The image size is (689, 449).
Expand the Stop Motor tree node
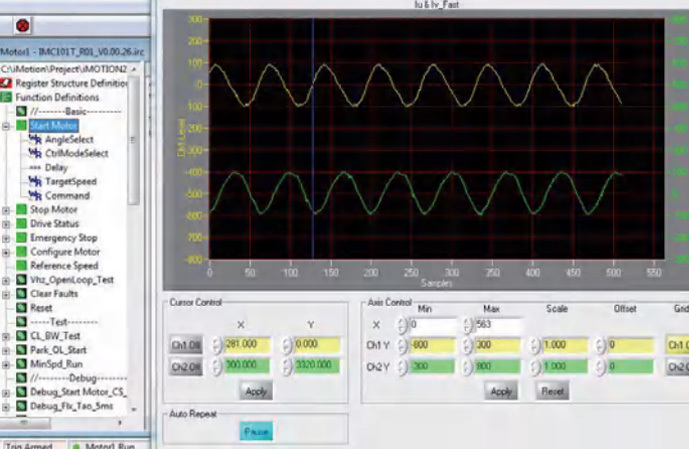click(x=6, y=210)
